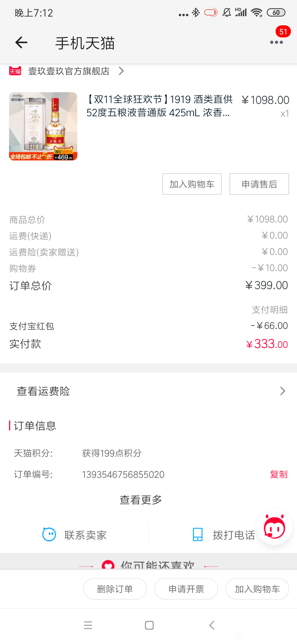Screen dimensions: 297x644
Task: Open the three-dot more menu with badge
Action: 276,42
